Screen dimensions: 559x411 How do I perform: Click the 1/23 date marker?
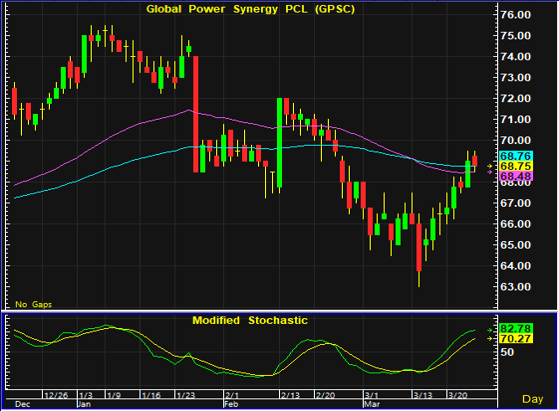click(186, 395)
